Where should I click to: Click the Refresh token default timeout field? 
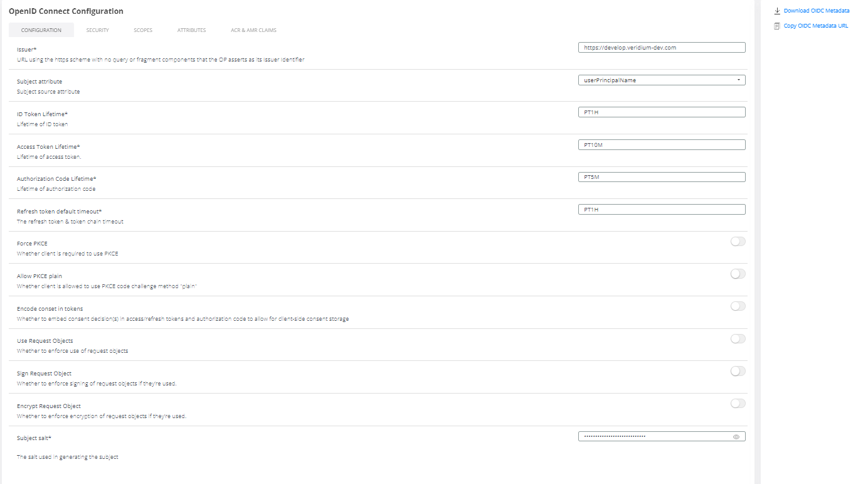[x=662, y=208]
